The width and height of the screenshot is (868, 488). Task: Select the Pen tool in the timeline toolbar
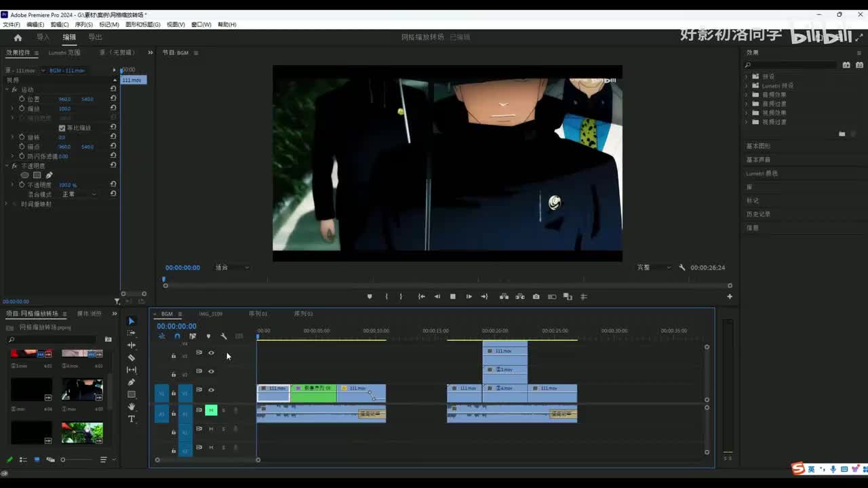coord(132,382)
